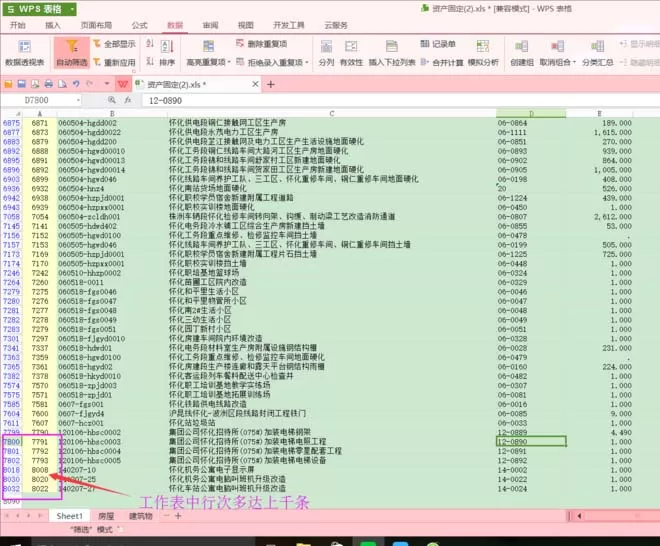The height and width of the screenshot is (546, 660).
Task: Click 插入下拉列表 to insert dropdown list
Action: (x=392, y=53)
